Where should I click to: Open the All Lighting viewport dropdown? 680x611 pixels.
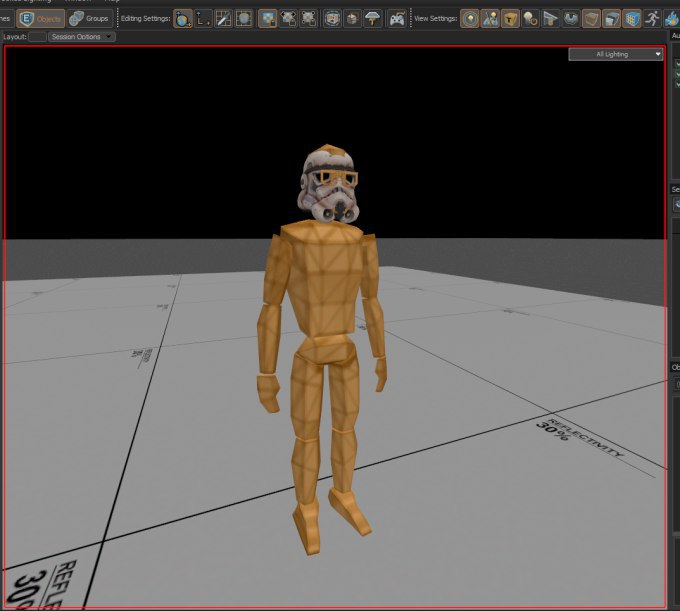[x=615, y=54]
